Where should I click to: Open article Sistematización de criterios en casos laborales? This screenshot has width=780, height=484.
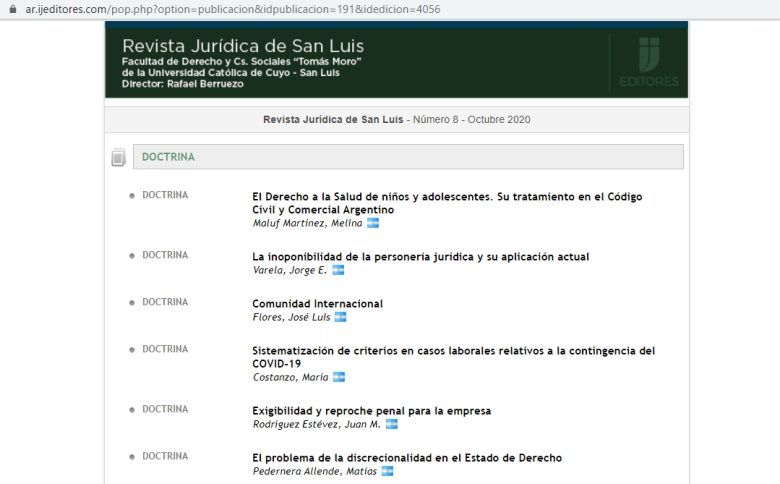(453, 357)
